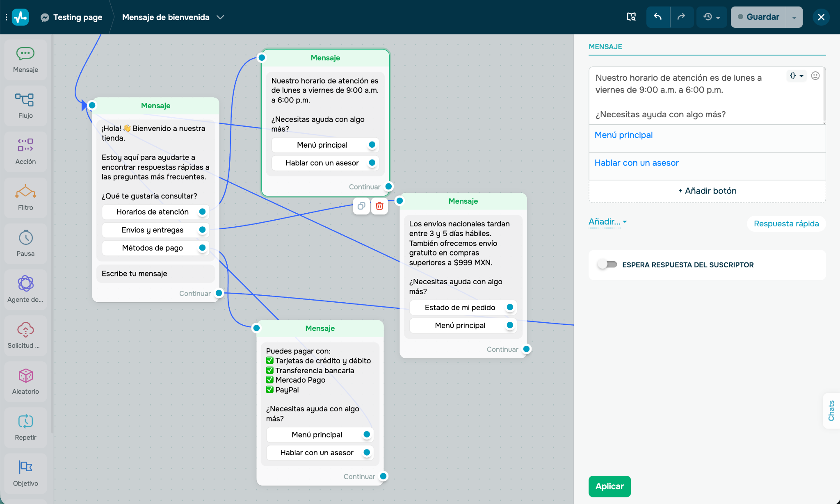Undo the last change
This screenshot has width=840, height=504.
coord(658,17)
